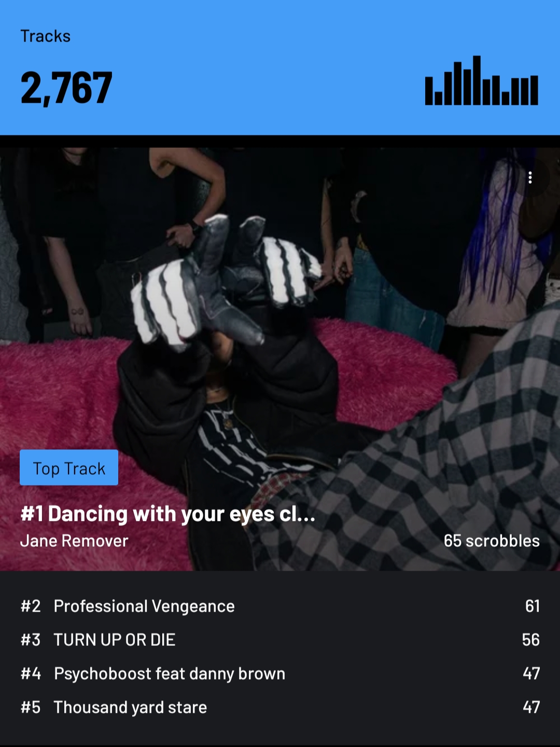Click the #2 rank label
This screenshot has height=747, width=560.
(31, 606)
